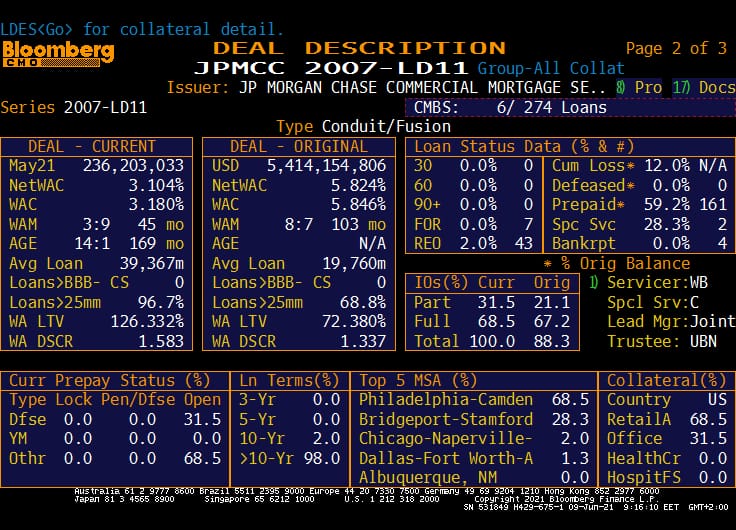Select the May21 balance 236,203,033

133,166
